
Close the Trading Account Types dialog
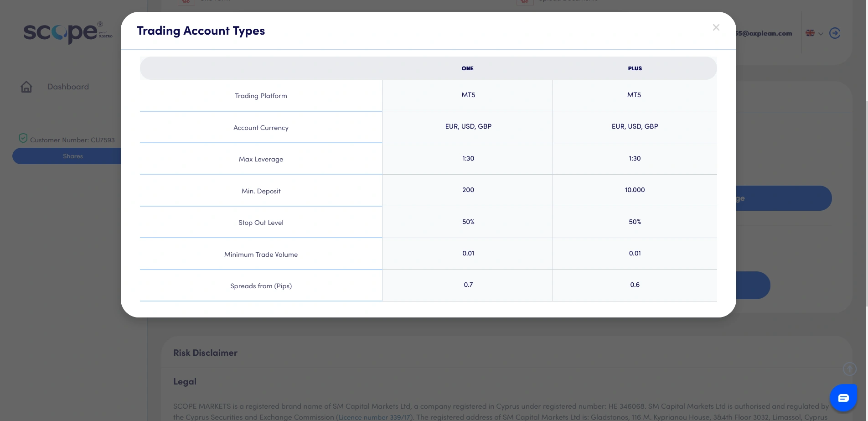[x=716, y=27]
